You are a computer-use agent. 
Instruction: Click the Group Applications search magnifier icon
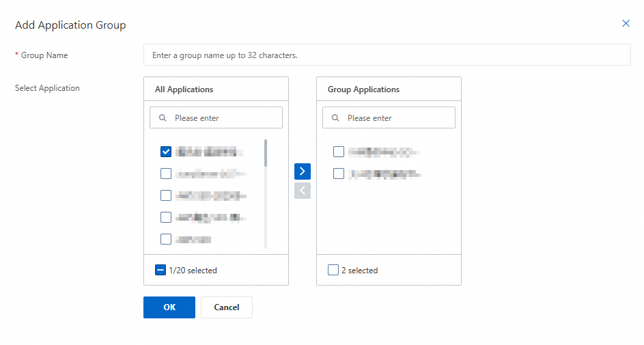pos(335,118)
